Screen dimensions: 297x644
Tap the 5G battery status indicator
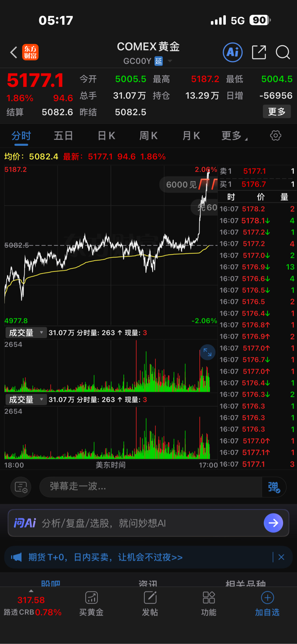[259, 20]
